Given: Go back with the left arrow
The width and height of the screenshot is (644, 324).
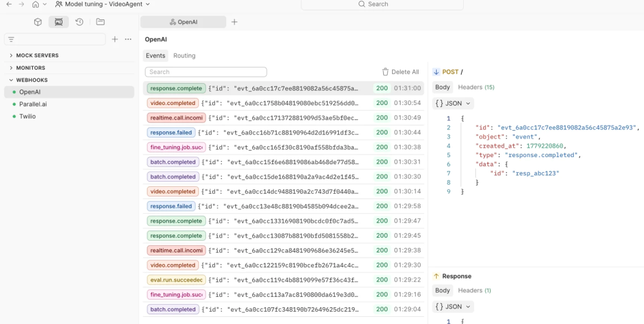Looking at the screenshot, I should tap(8, 4).
